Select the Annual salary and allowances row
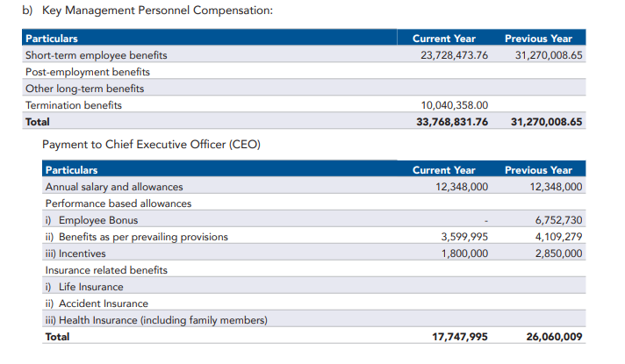The height and width of the screenshot is (364, 625). click(x=114, y=187)
